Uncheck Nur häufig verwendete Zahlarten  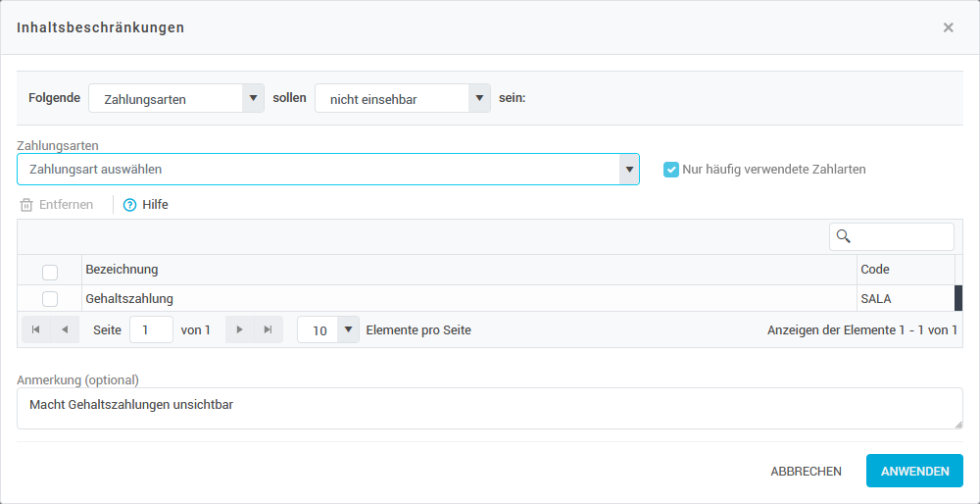[x=671, y=170]
